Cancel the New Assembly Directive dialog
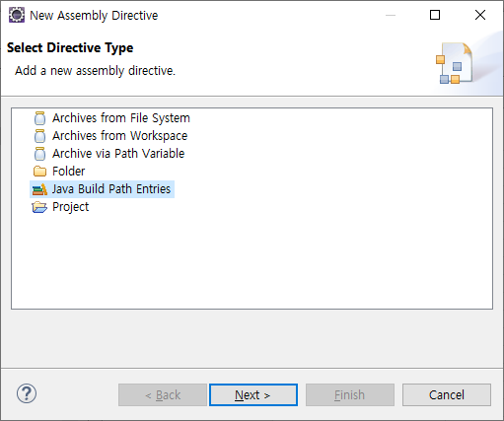This screenshot has width=504, height=421. (x=447, y=394)
